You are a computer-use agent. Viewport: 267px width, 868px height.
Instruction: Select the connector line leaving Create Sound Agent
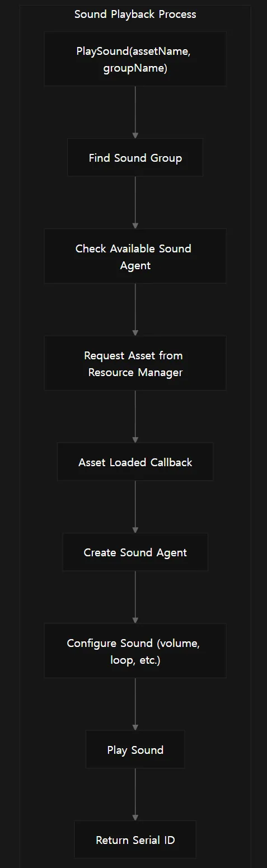point(135,594)
